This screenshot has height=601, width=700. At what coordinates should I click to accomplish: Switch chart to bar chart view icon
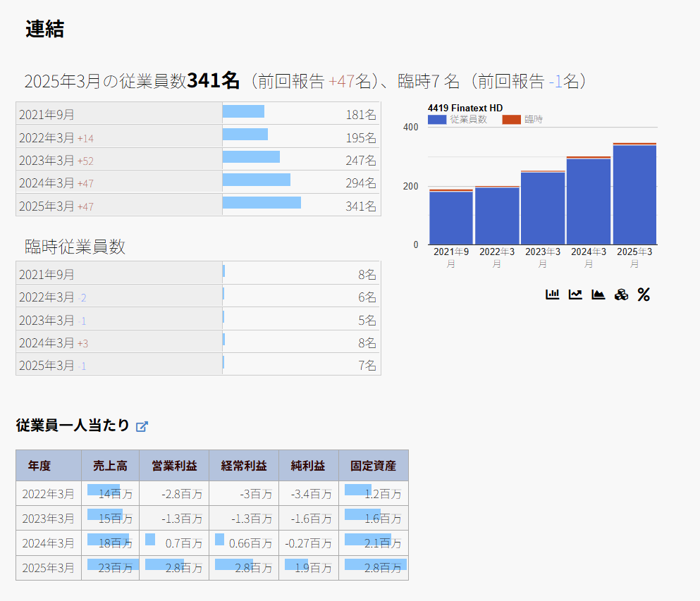(x=552, y=295)
